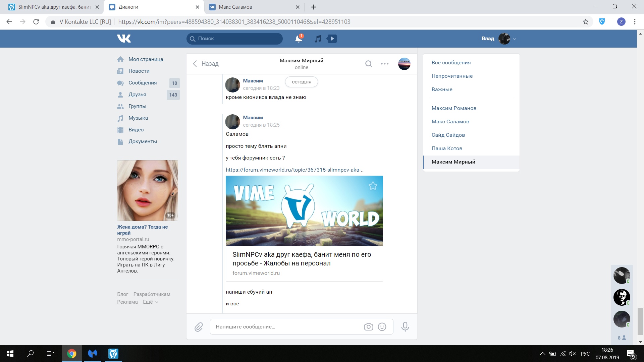Viewport: 644px width, 362px height.
Task: Click the address bar URL
Action: (234, 22)
